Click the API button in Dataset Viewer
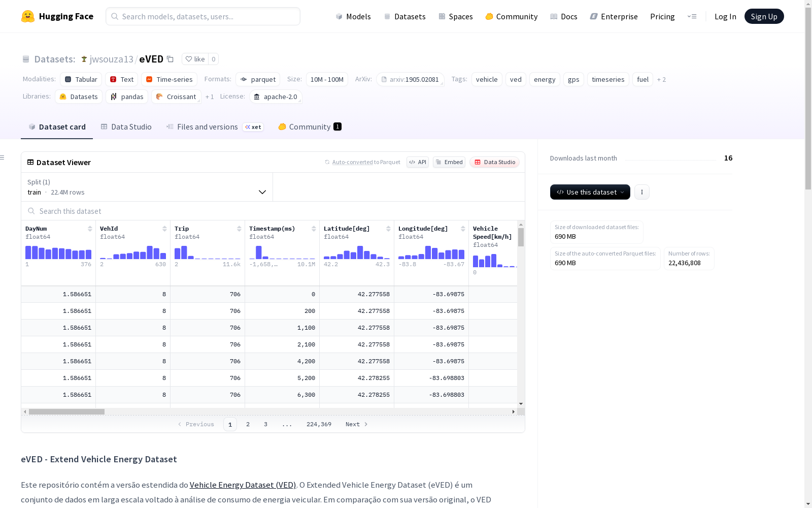Viewport: 812px width, 508px height. [x=418, y=162]
